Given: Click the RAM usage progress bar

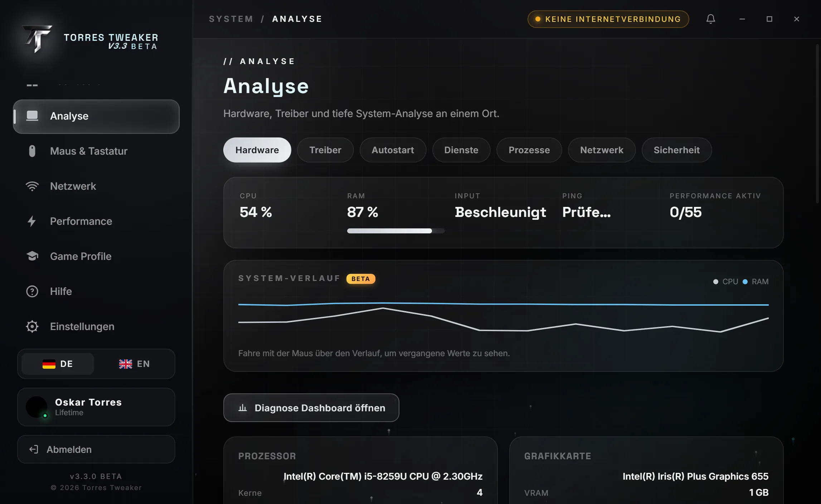Looking at the screenshot, I should tap(396, 231).
